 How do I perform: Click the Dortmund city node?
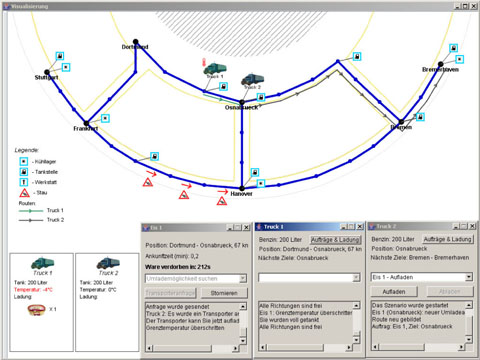click(135, 42)
